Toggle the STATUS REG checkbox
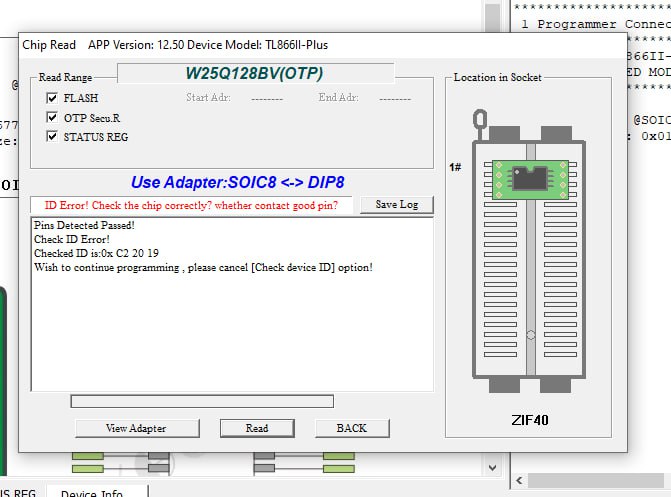 tap(52, 137)
